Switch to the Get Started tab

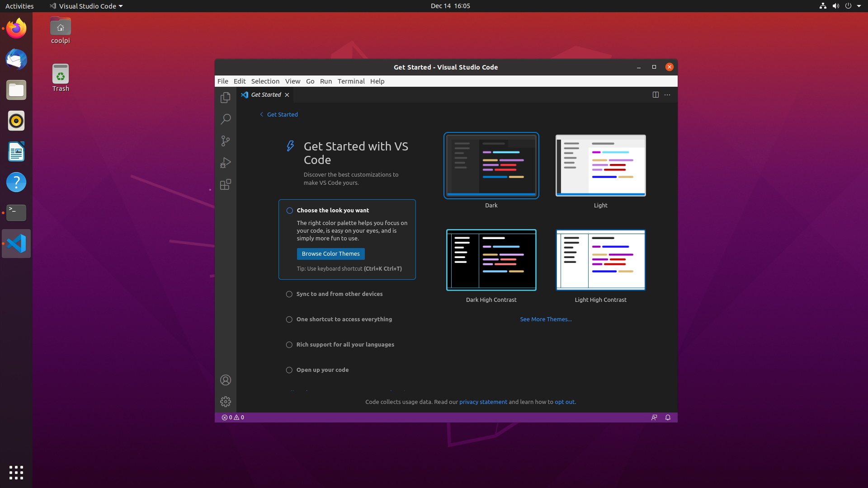[265, 95]
